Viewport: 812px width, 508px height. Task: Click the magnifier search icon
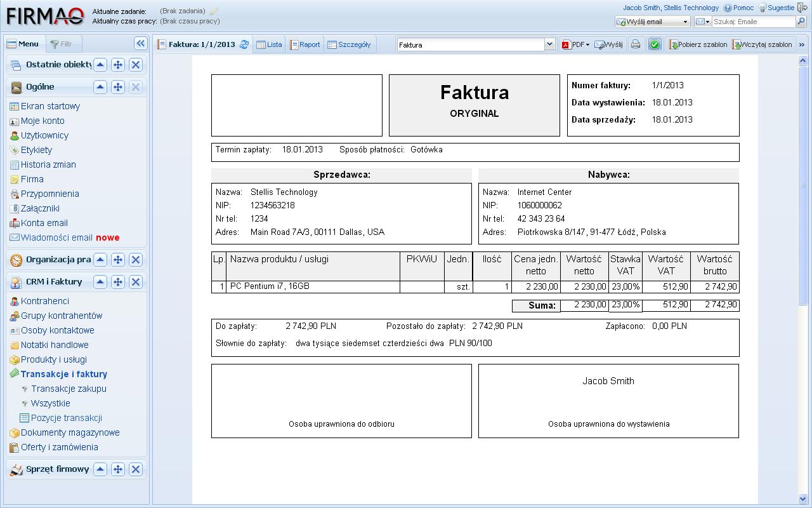click(x=801, y=22)
